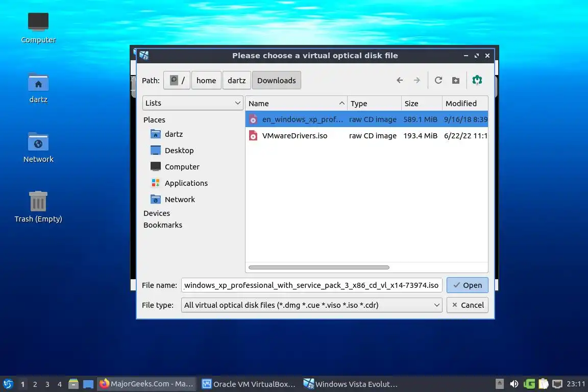Open the dartz home desktop icon
This screenshot has width=588, height=392.
38,88
